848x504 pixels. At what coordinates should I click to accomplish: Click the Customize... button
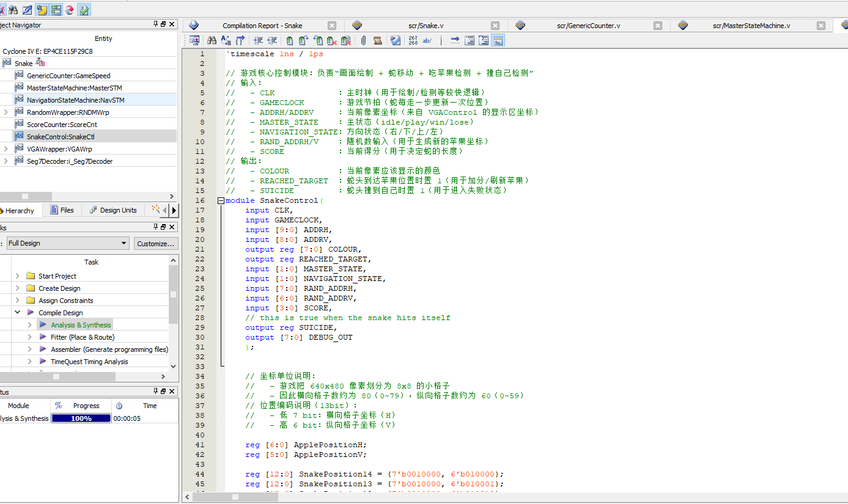click(x=156, y=243)
